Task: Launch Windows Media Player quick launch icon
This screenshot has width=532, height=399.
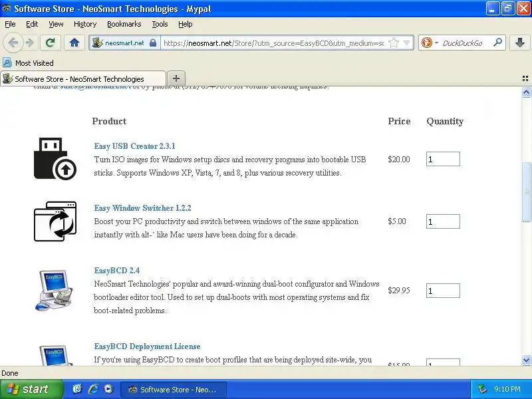Action: coord(108,389)
